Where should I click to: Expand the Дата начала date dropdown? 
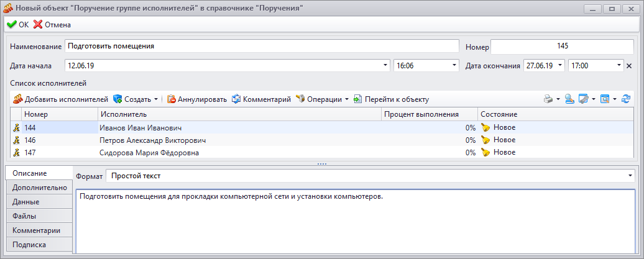(x=385, y=65)
